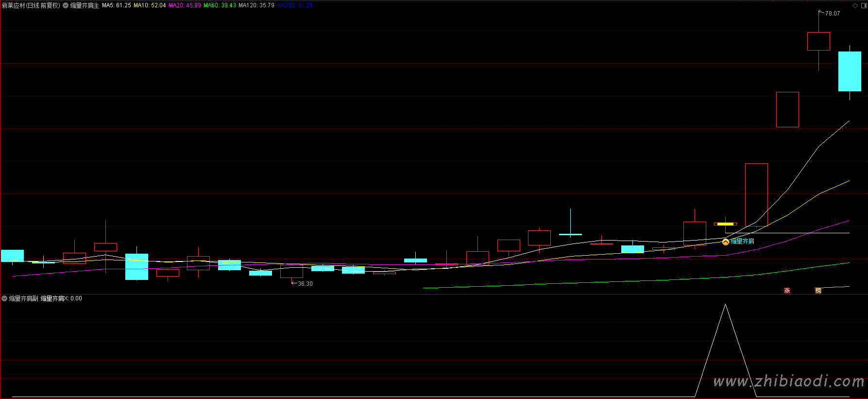Screen dimensions: 868x399
Task: Click the orange 榜 info marker
Action: 818,291
